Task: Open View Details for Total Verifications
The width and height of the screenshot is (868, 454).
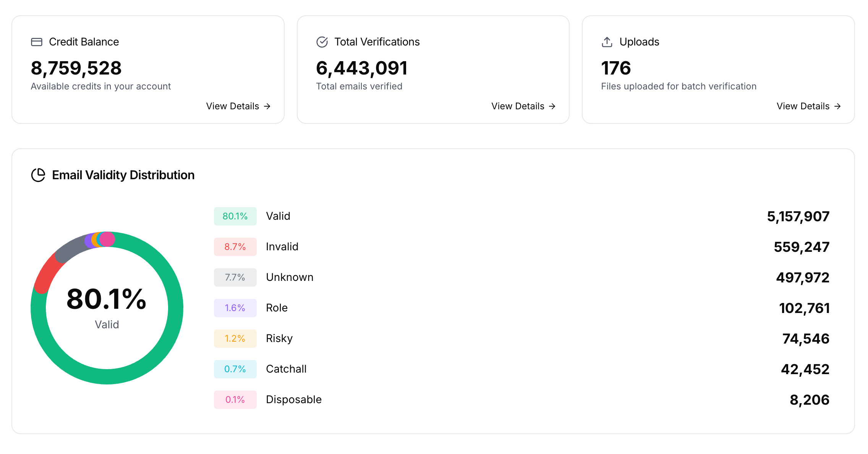Action: 518,106
